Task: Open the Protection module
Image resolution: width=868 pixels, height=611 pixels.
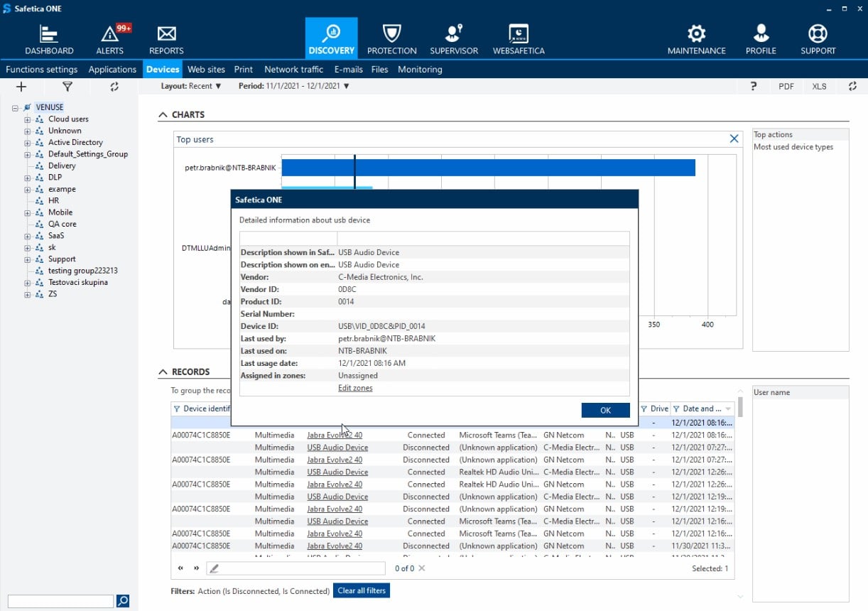Action: 391,40
